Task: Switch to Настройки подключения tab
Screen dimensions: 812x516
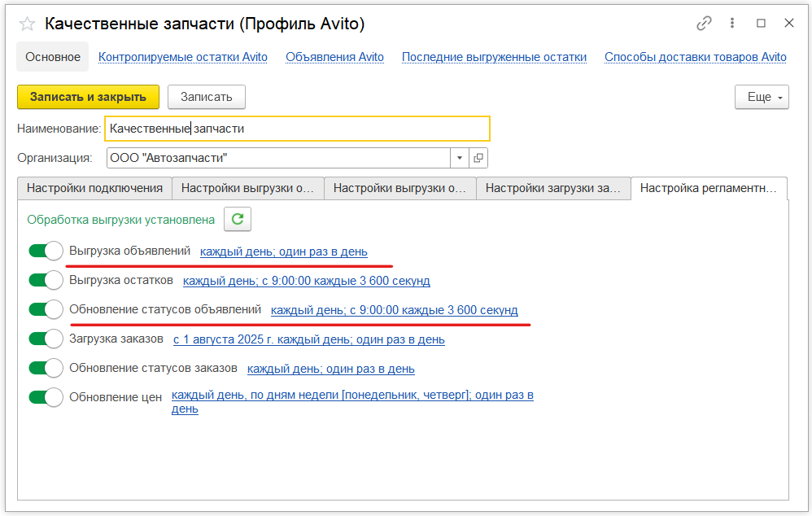Action: point(94,188)
